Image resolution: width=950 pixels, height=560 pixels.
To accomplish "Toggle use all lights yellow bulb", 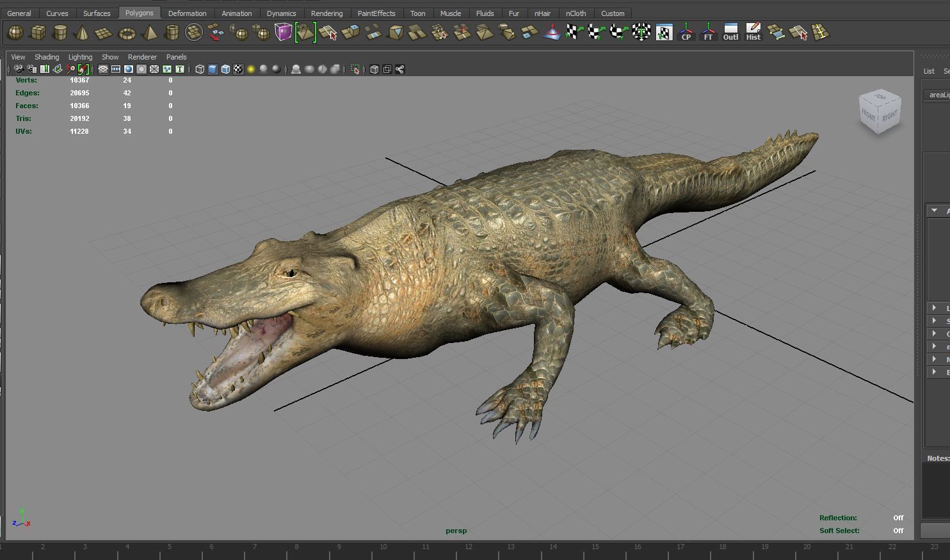I will point(251,69).
